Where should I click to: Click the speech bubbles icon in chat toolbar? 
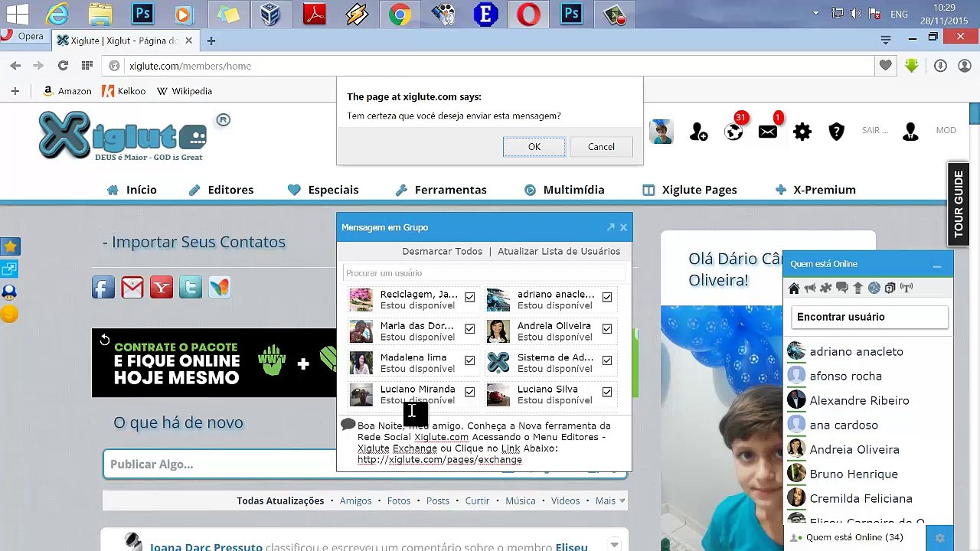coord(841,288)
